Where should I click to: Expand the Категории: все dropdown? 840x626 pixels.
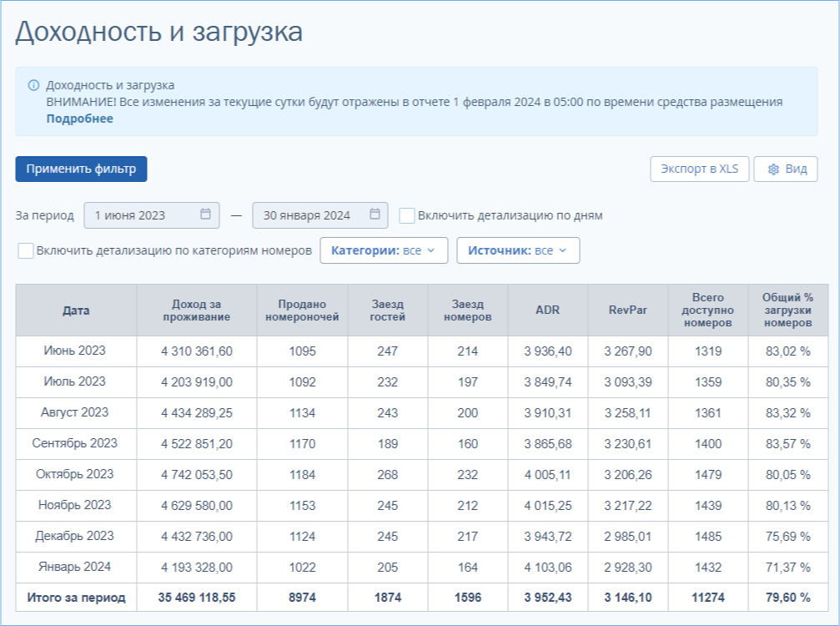(384, 250)
